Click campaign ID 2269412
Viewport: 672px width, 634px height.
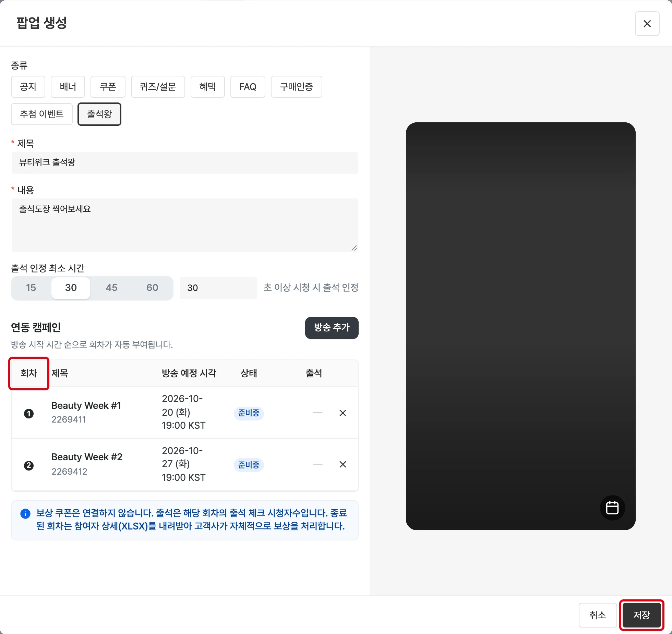point(69,472)
